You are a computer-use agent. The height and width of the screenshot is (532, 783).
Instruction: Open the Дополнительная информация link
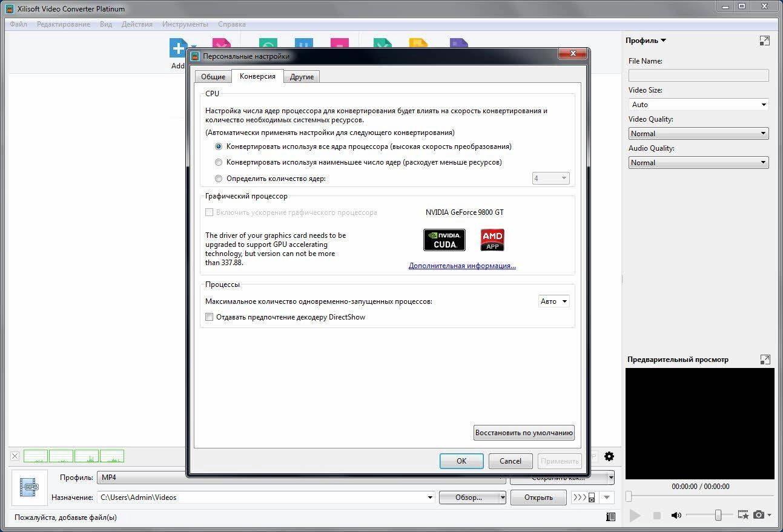(462, 266)
